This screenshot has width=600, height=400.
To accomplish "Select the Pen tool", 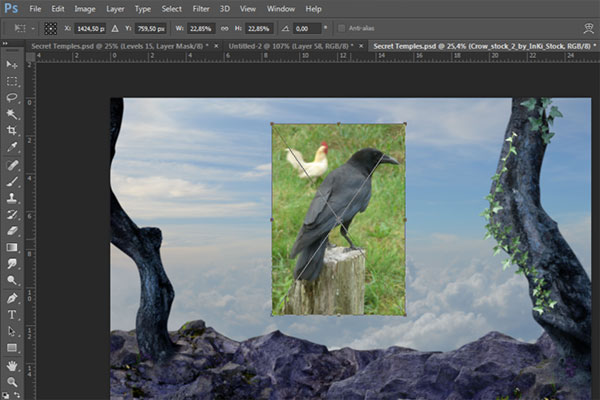I will coord(12,297).
